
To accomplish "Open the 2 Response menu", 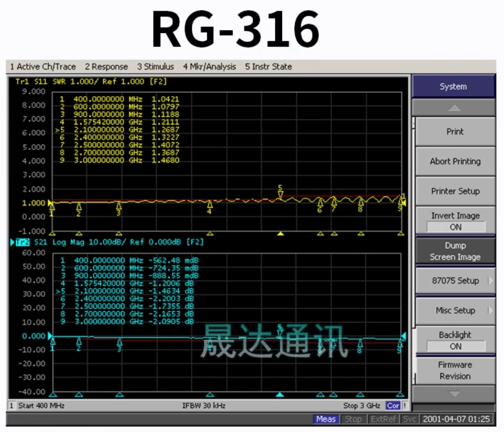I will (x=106, y=67).
